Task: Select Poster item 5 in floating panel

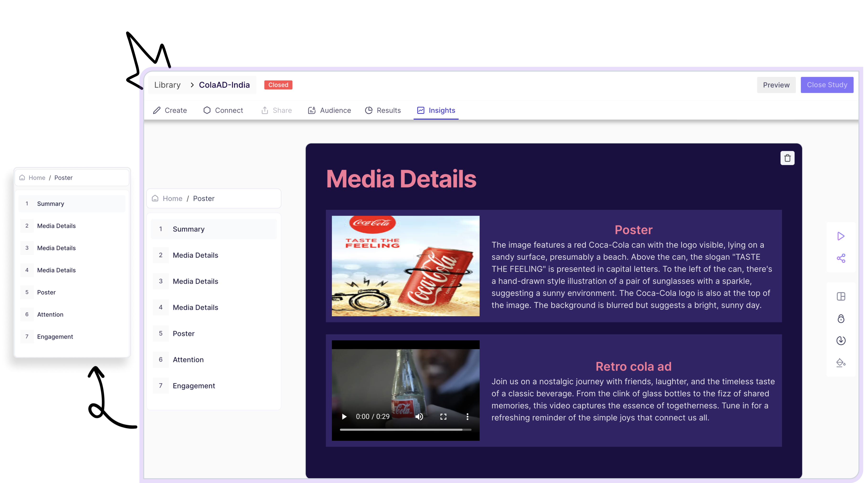Action: click(72, 292)
